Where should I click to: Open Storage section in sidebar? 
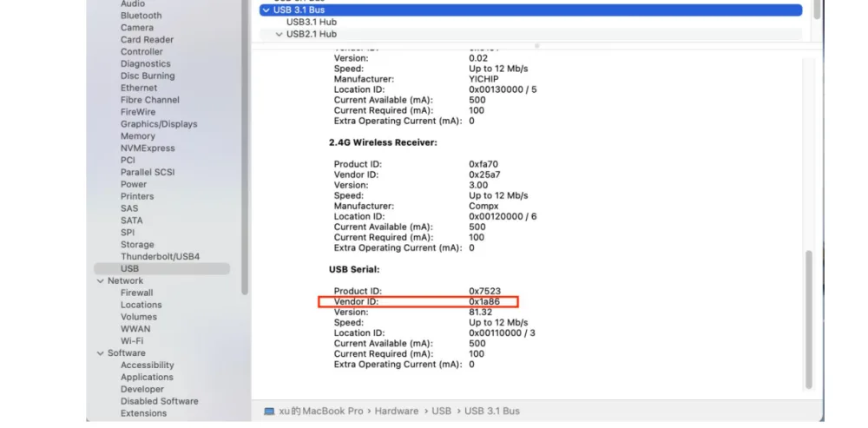click(x=137, y=245)
